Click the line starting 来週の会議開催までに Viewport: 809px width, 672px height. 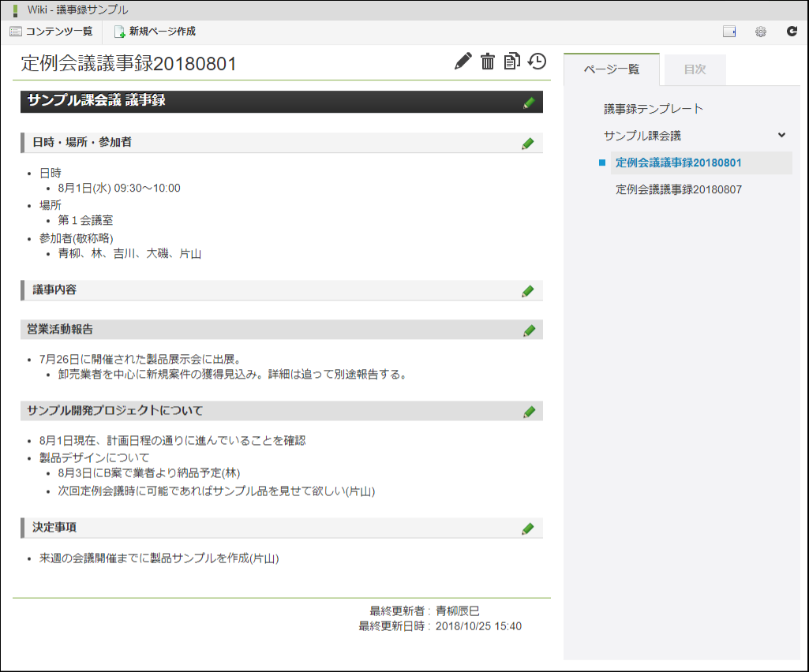coord(159,558)
